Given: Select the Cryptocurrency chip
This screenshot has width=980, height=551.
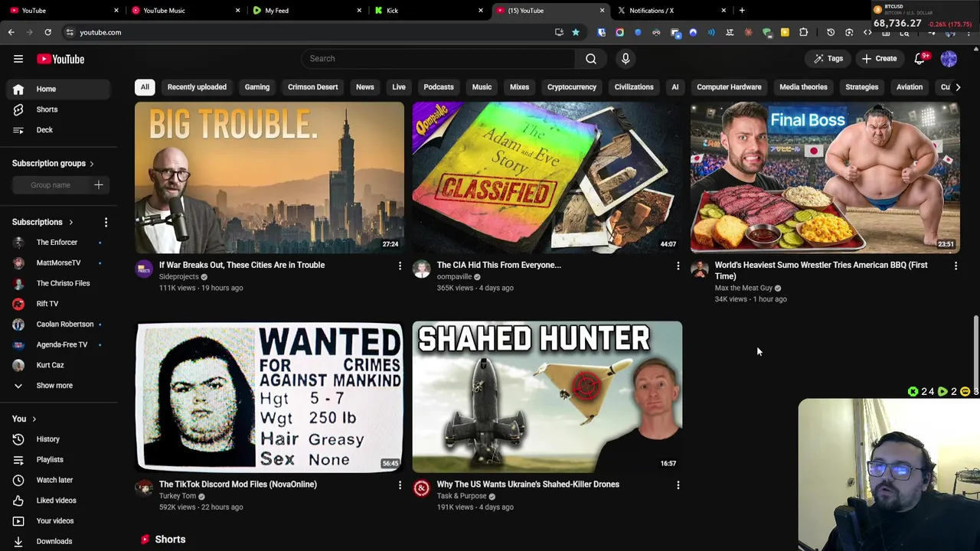Looking at the screenshot, I should pyautogui.click(x=572, y=87).
